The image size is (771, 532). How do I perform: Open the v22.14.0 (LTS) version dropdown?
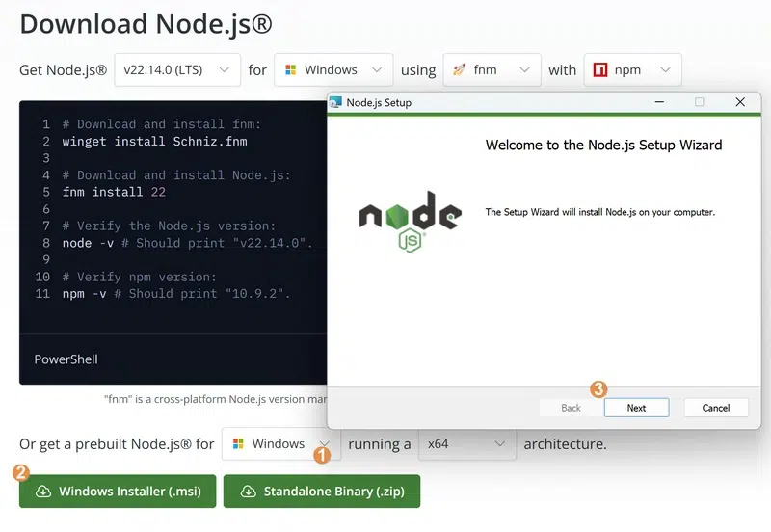[176, 70]
